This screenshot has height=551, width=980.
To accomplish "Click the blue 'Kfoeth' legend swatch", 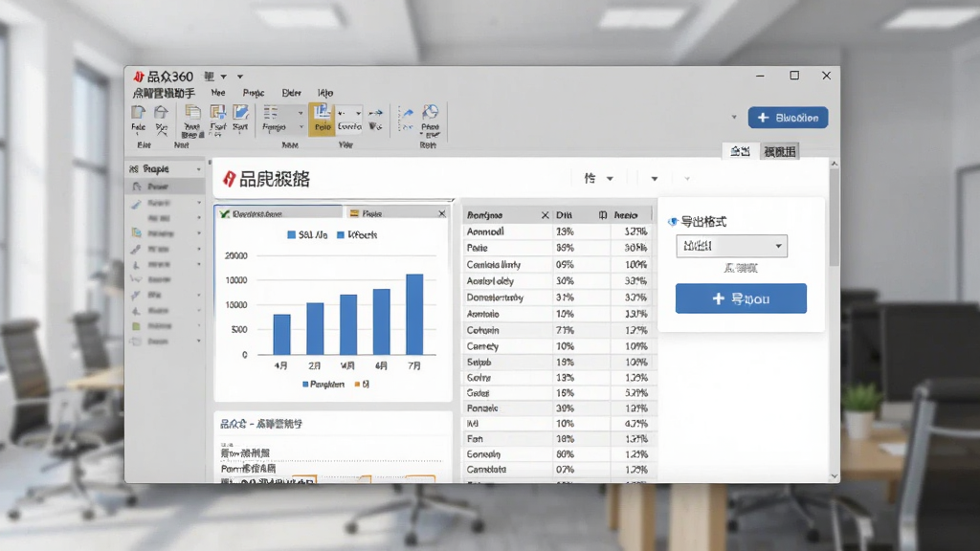I will coord(341,235).
